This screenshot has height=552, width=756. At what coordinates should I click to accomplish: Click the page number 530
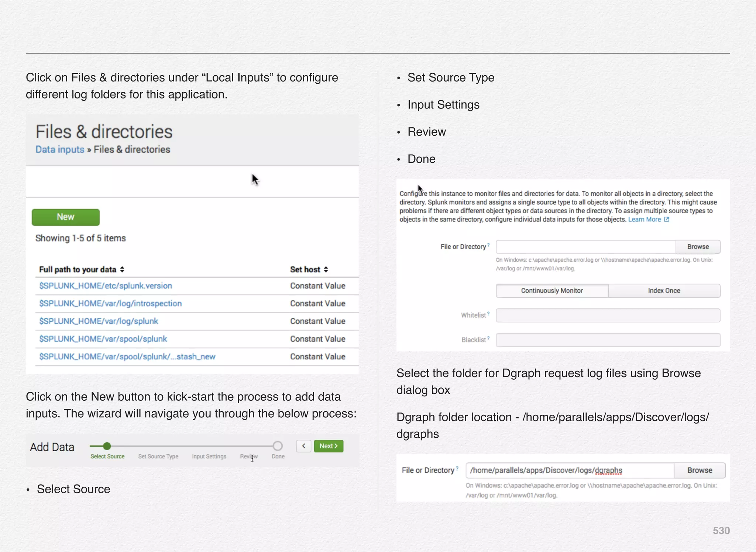tap(721, 531)
